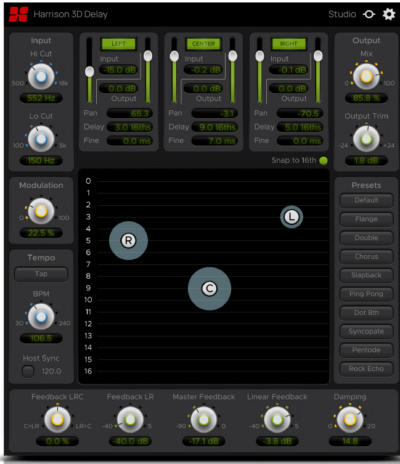Click the CENTER Delay 9.0 16ths field
The image size is (400, 464).
click(214, 127)
